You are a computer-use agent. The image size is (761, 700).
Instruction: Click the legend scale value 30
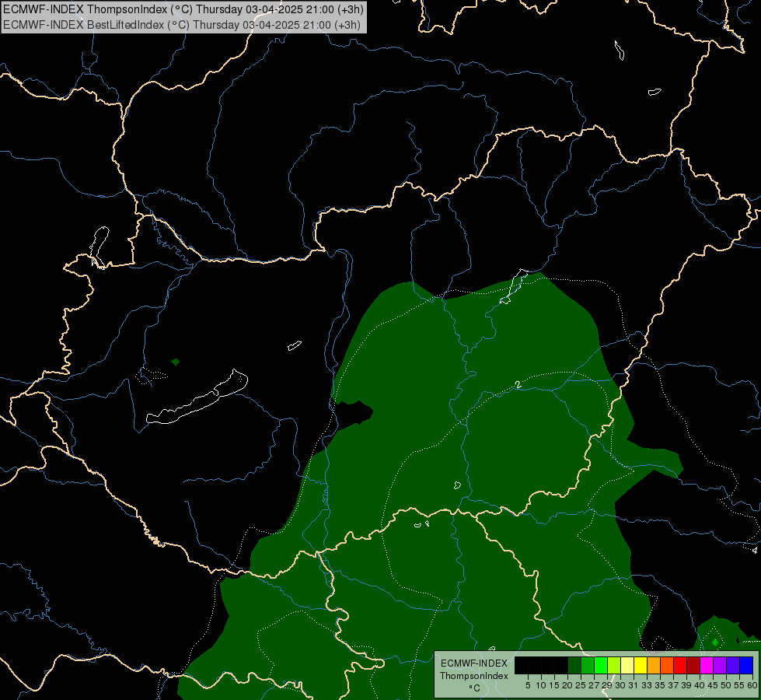620,685
